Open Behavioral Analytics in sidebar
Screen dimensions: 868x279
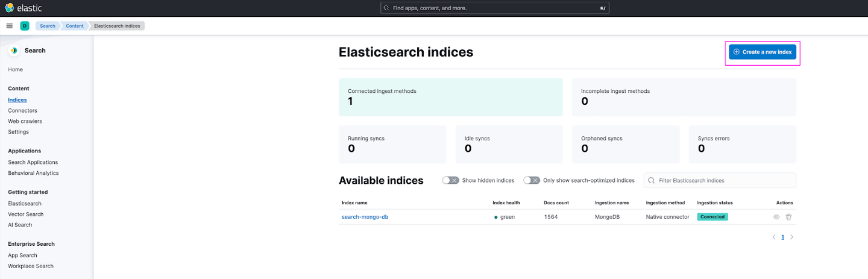33,173
